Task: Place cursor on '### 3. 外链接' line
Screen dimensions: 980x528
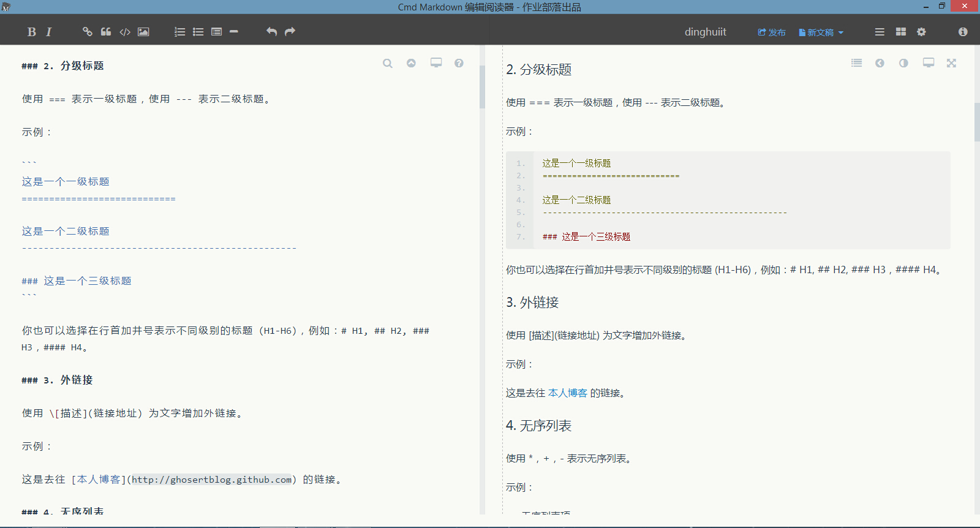Action: click(57, 380)
